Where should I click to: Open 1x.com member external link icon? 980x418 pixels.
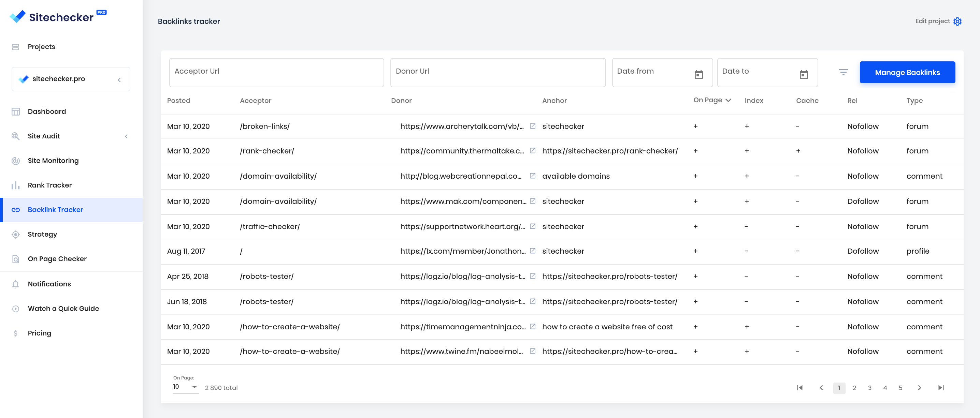click(533, 251)
